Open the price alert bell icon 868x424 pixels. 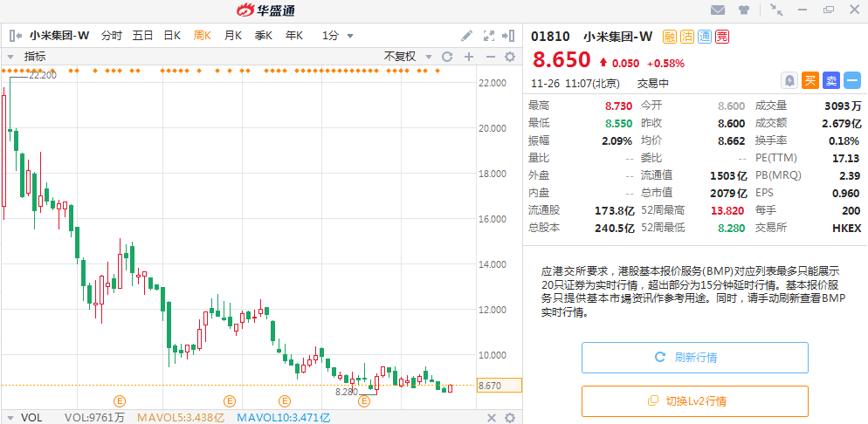tap(789, 81)
